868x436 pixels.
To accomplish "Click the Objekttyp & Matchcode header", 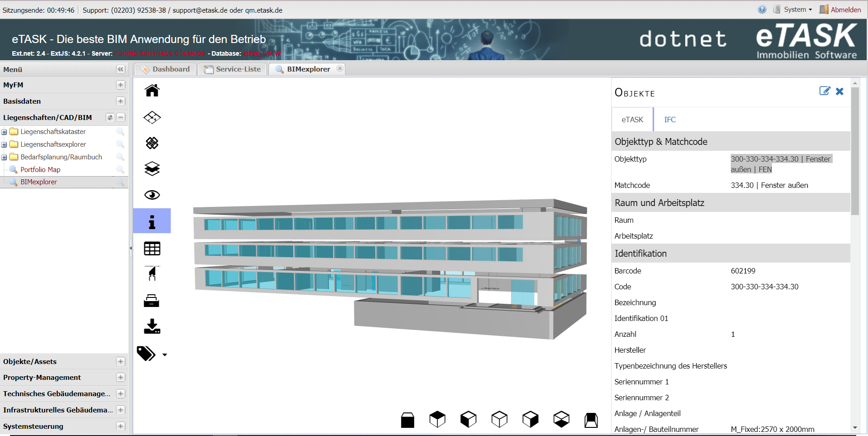I will pos(731,142).
